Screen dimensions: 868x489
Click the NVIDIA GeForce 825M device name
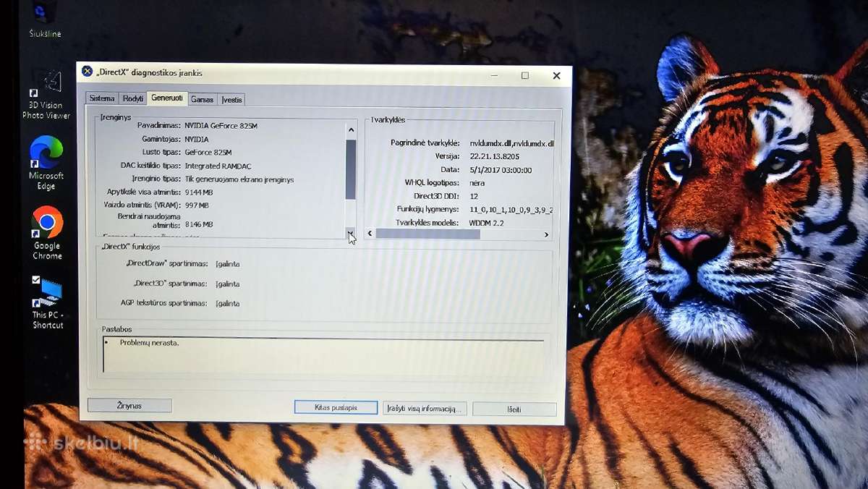pyautogui.click(x=221, y=126)
